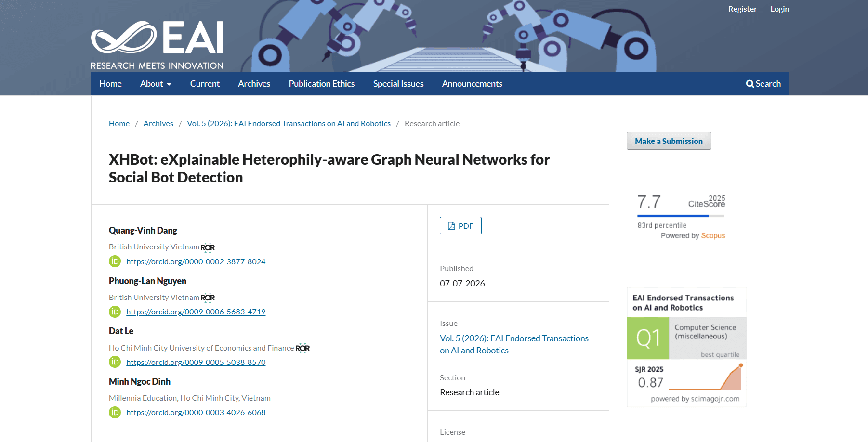Screen dimensions: 868x442
Task: Click the SJR Q1 scimagojr badge
Action: click(x=686, y=347)
